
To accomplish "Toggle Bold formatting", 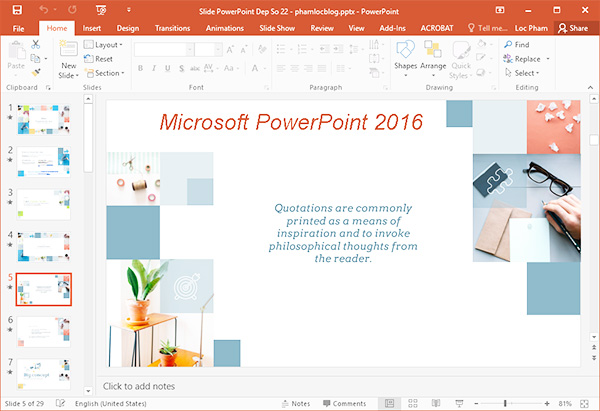I will click(140, 68).
